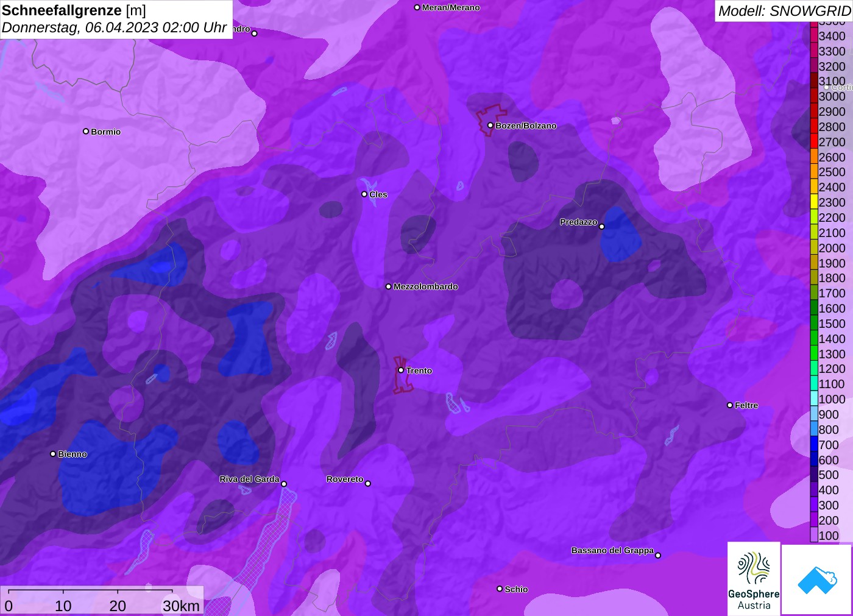Click the Mezzolombardo marker dot
Image resolution: width=853 pixels, height=616 pixels.
389,286
